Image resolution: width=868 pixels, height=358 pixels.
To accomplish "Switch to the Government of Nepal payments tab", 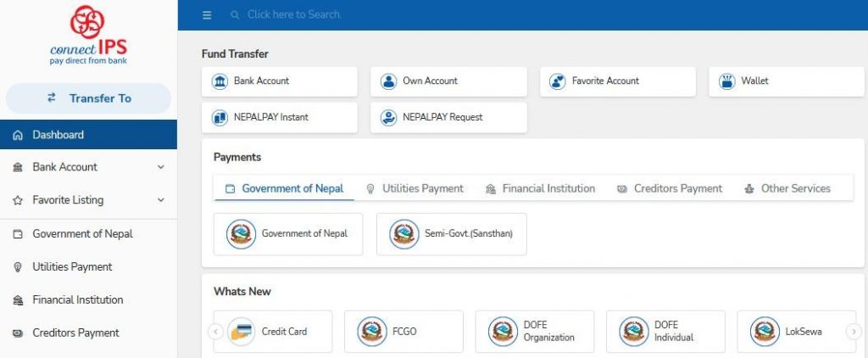I will coord(284,188).
